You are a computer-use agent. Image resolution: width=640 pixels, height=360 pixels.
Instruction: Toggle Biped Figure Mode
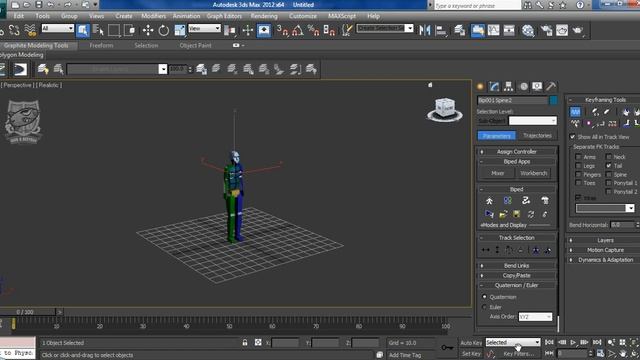pos(489,200)
